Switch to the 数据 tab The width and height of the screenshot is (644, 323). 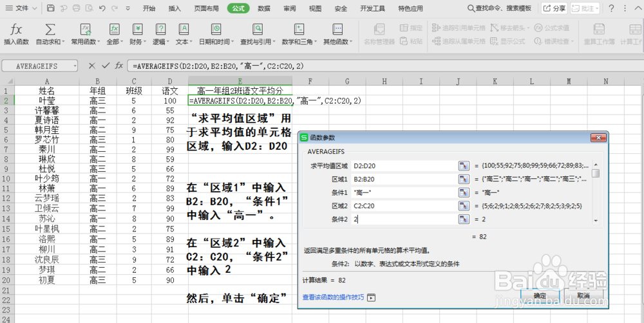264,8
